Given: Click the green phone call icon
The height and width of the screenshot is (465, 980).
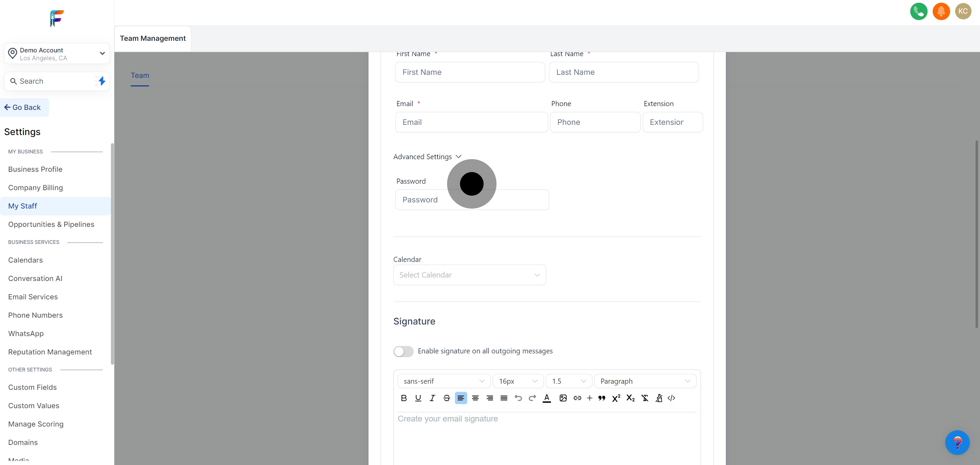Looking at the screenshot, I should (918, 12).
